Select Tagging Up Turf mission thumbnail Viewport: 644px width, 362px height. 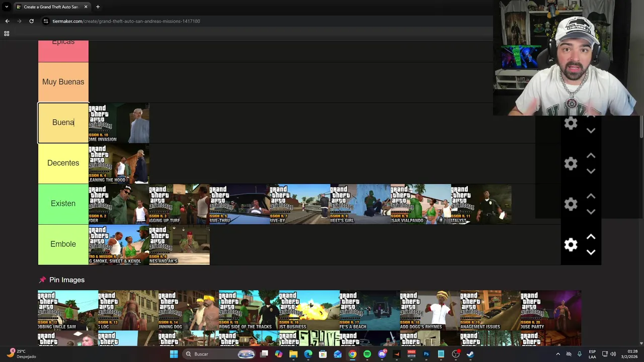click(179, 204)
